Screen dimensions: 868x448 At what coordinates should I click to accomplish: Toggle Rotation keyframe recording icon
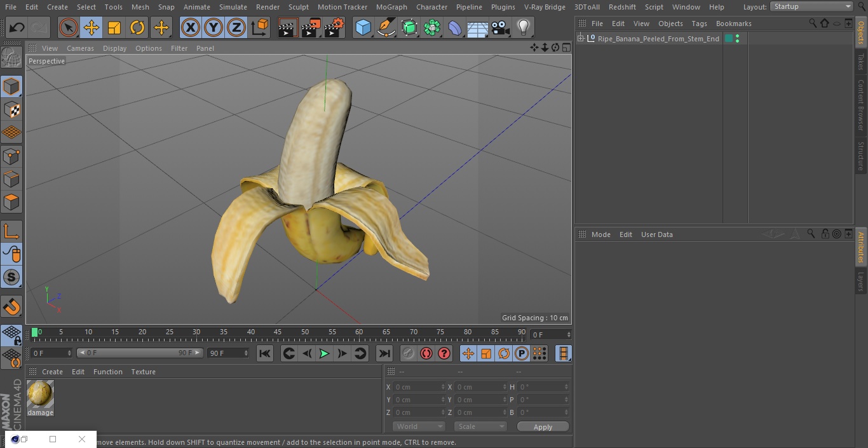click(x=504, y=354)
